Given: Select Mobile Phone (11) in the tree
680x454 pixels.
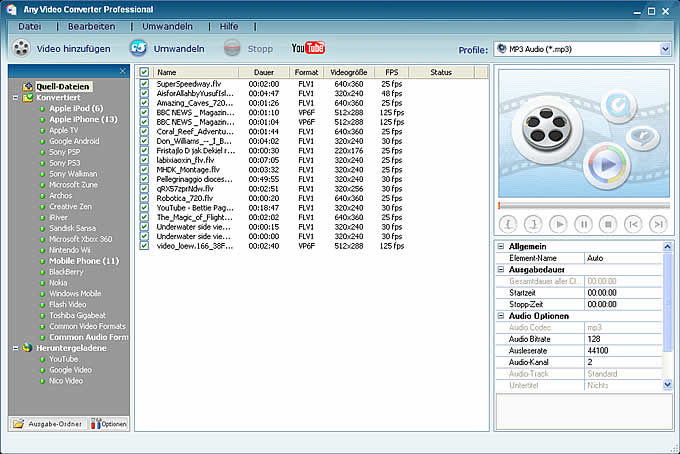Looking at the screenshot, I should (84, 261).
